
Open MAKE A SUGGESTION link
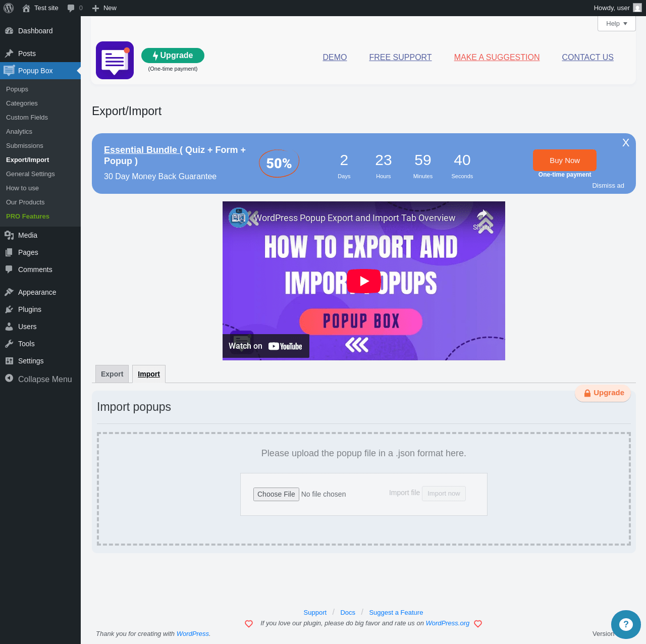coord(497,58)
